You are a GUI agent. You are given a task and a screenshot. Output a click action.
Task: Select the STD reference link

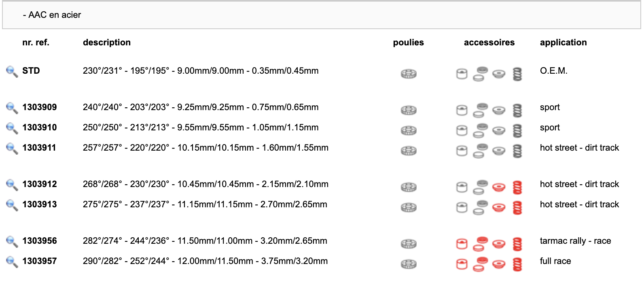click(31, 71)
